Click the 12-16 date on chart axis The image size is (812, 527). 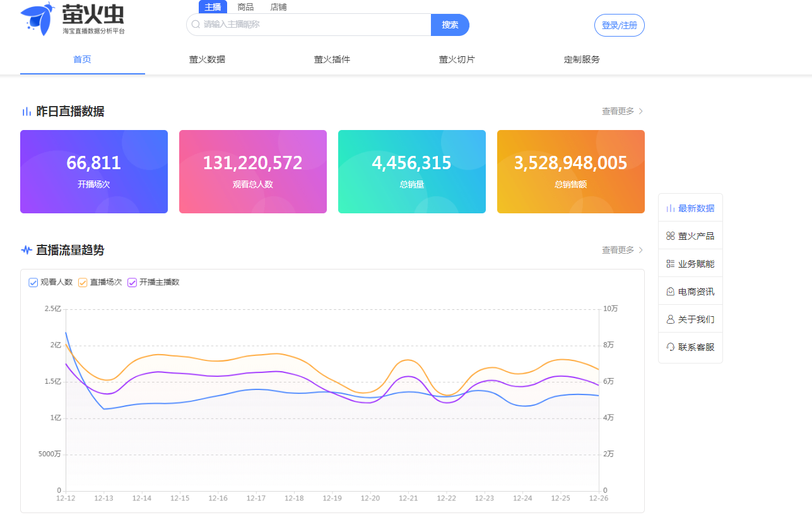tap(218, 499)
